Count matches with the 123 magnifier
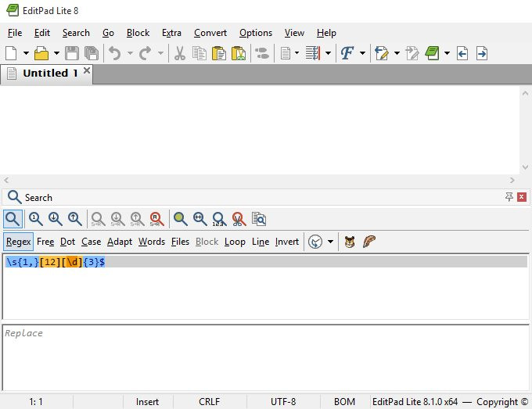Screen dimensions: 532x409 [x=220, y=219]
